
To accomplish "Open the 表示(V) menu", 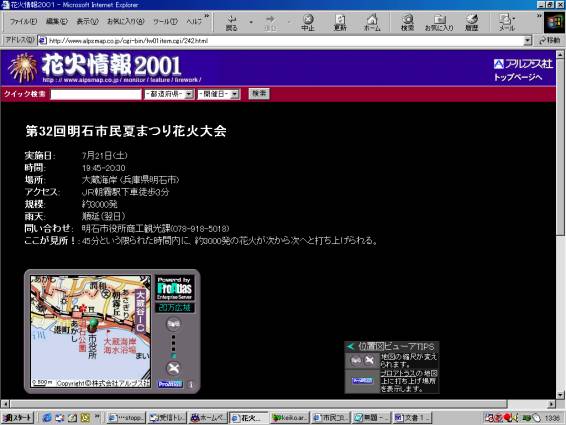I will tap(87, 21).
